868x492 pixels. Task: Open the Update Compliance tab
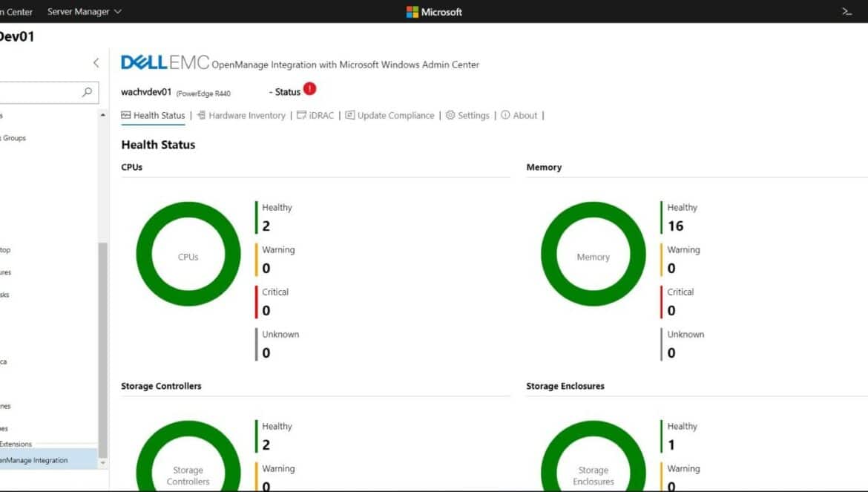pyautogui.click(x=389, y=115)
